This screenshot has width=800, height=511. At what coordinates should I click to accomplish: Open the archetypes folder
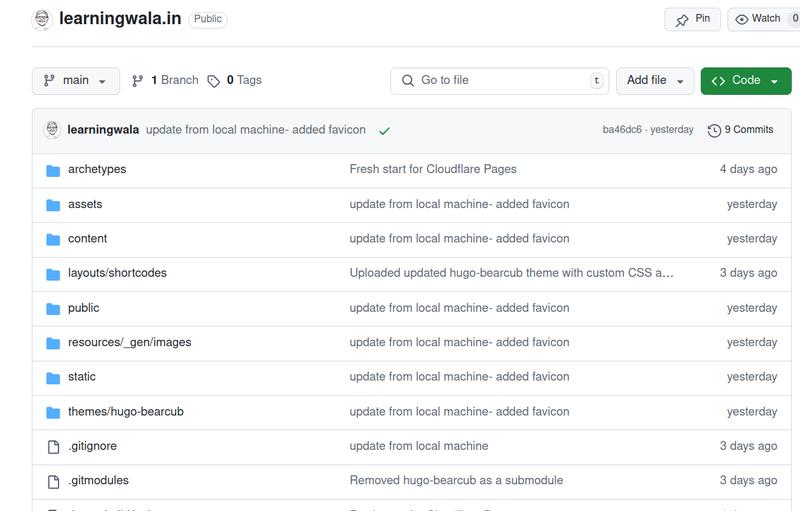[x=97, y=169]
